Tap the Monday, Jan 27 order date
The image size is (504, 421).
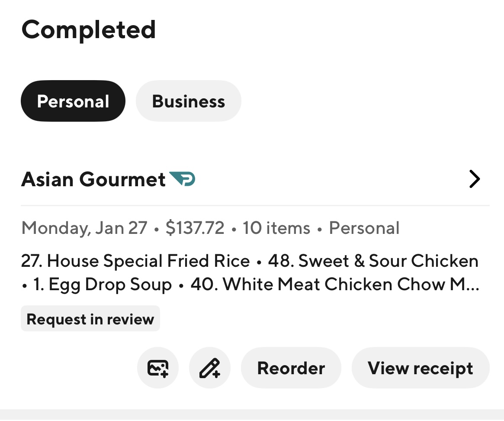pos(84,228)
